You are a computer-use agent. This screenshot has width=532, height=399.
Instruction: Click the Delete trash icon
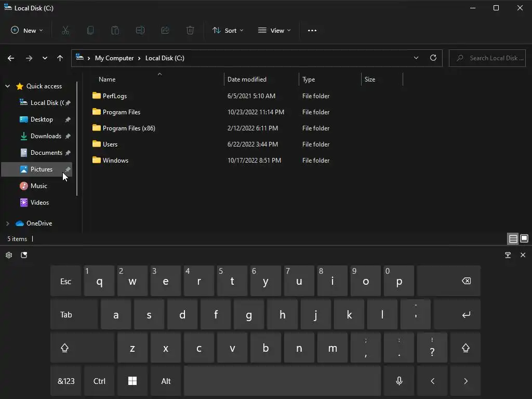coord(190,31)
